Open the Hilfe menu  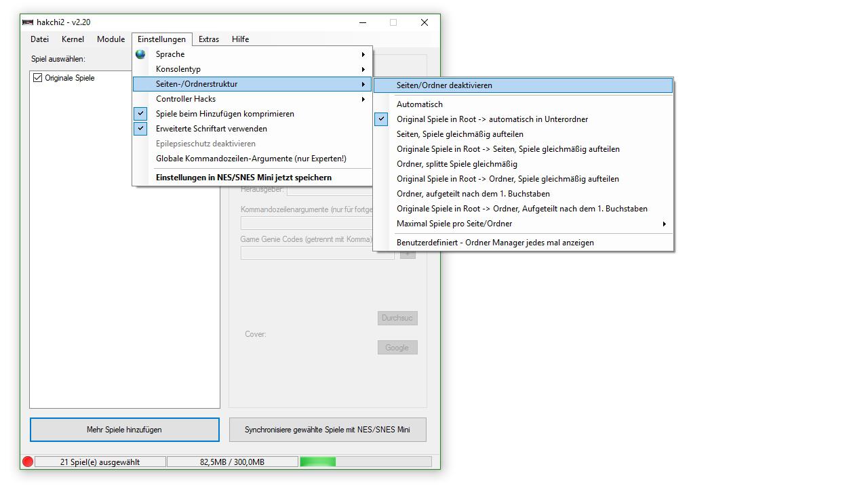[240, 39]
